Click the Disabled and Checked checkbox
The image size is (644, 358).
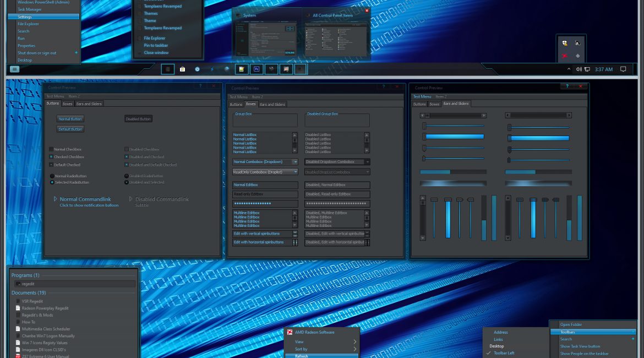click(127, 156)
